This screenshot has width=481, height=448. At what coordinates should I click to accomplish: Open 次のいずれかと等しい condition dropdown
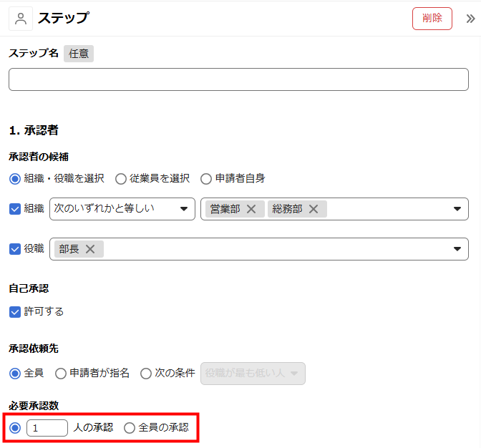tap(122, 209)
